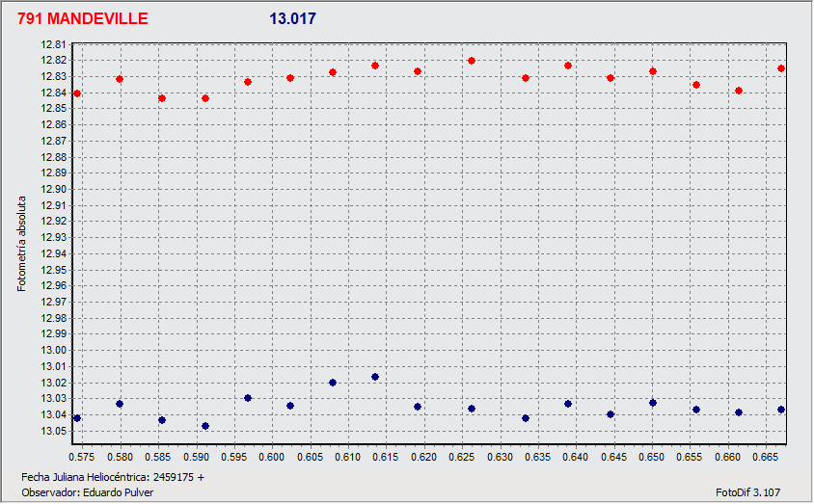Select the red point near 0.639
Image resolution: width=814 pixels, height=504 pixels.
568,66
